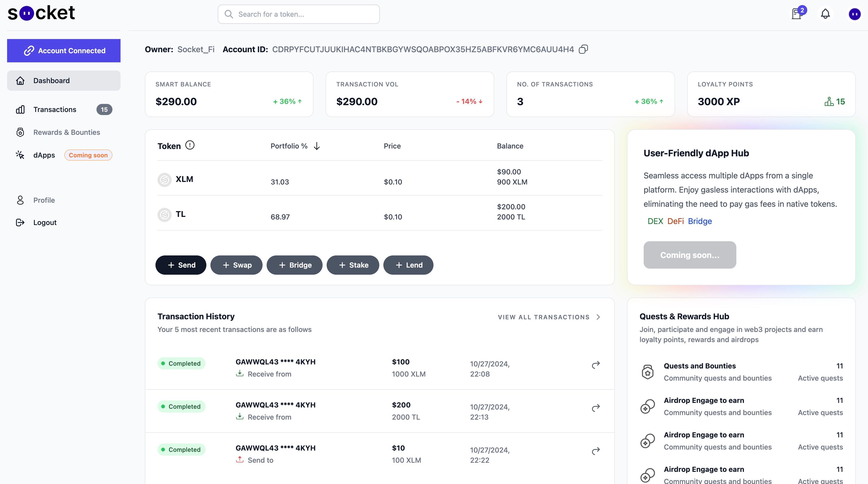Click the Completed status of $10 transaction
The height and width of the screenshot is (484, 868).
pyautogui.click(x=181, y=450)
